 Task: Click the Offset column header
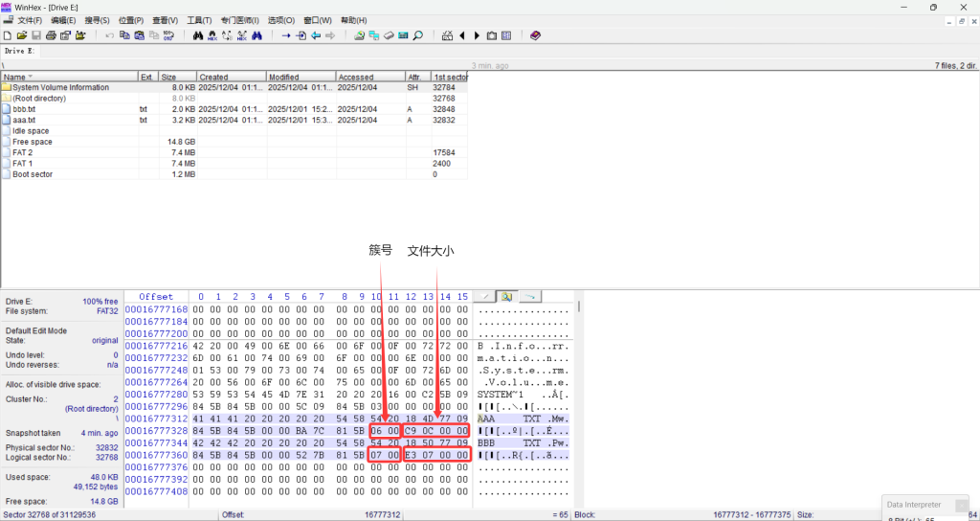155,297
